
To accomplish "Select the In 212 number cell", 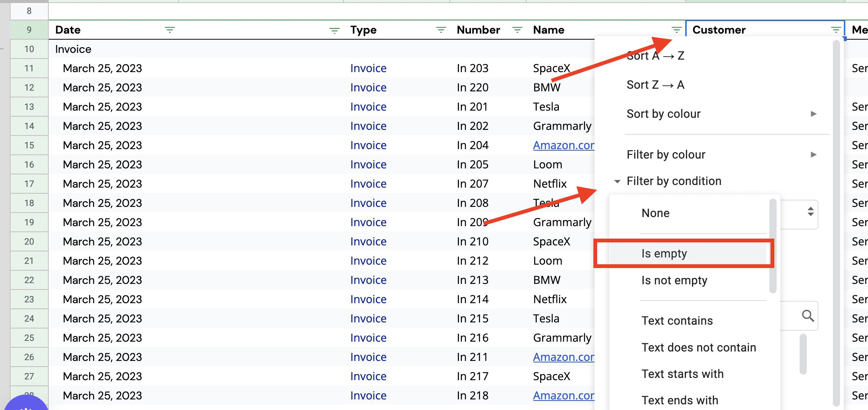I will (x=473, y=261).
